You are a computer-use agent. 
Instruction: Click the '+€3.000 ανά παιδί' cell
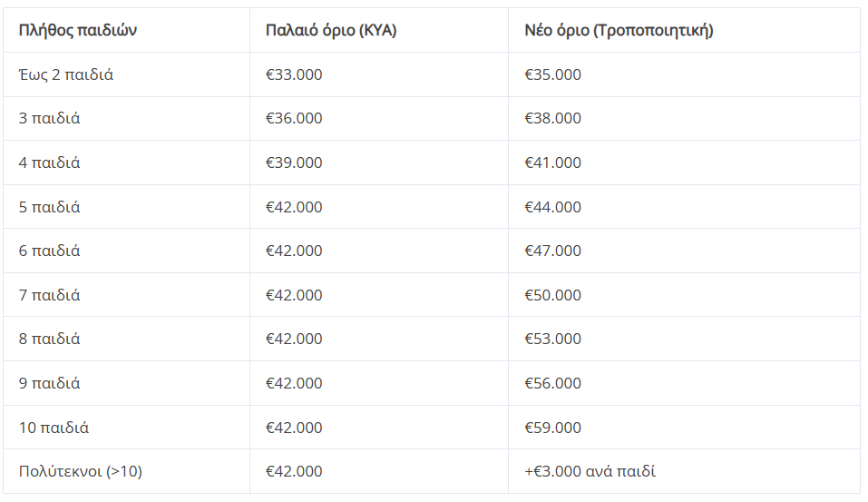point(590,471)
